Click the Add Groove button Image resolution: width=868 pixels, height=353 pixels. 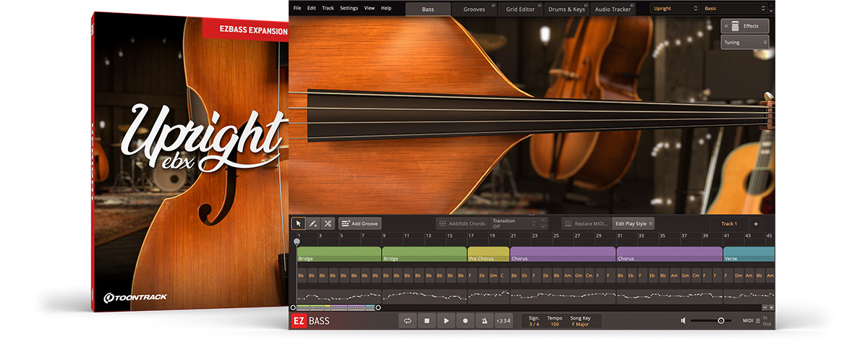[359, 224]
